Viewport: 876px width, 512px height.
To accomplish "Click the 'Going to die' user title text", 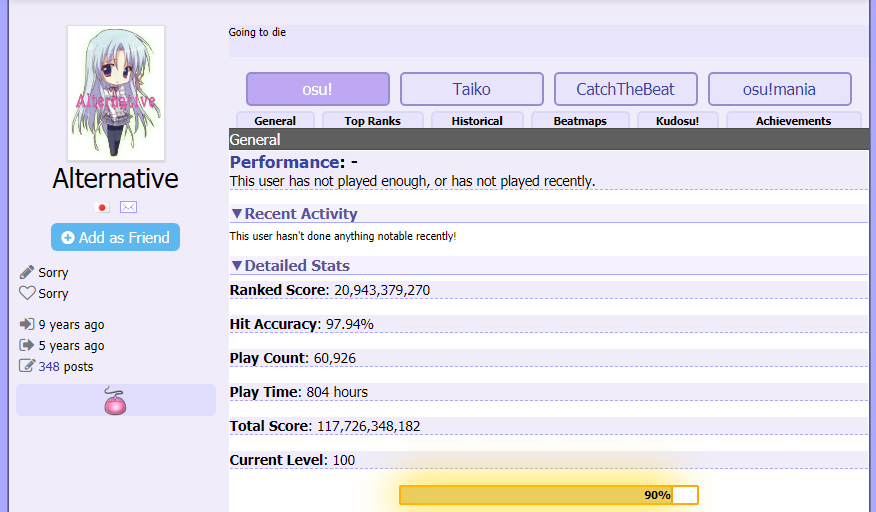I will [257, 32].
